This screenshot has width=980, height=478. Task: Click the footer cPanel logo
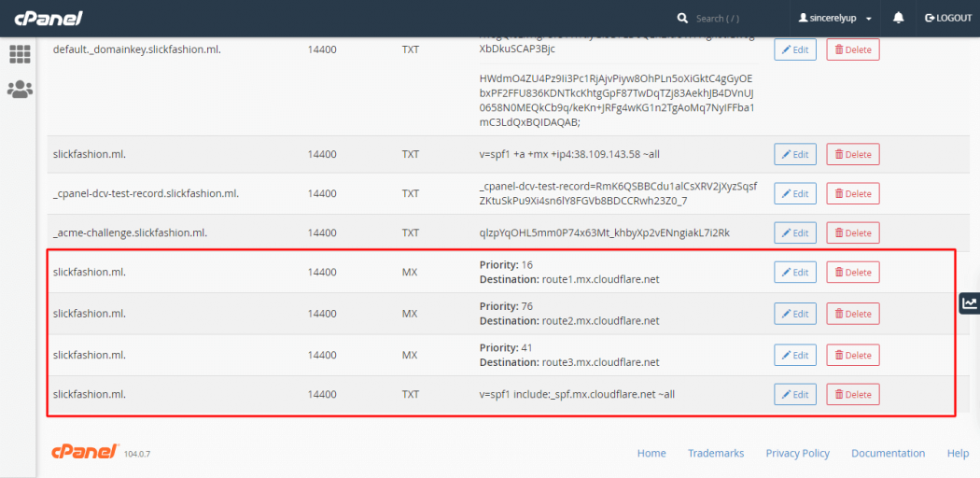(86, 452)
